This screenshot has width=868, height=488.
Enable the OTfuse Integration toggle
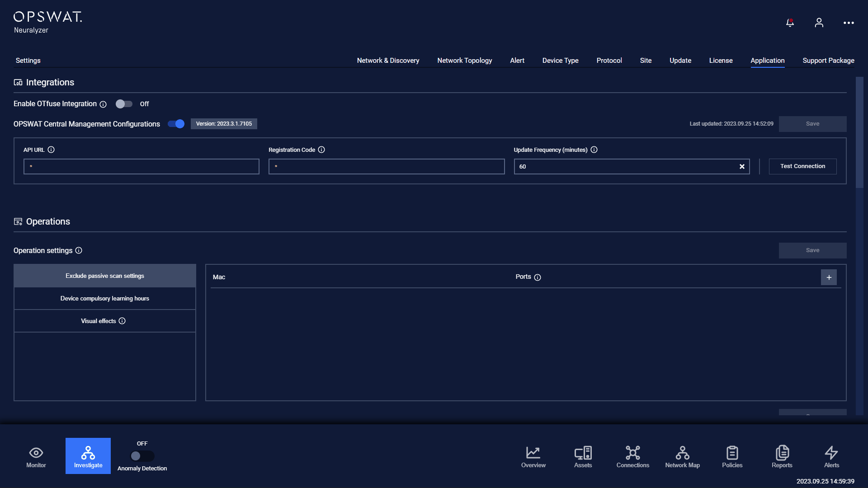[x=124, y=104]
